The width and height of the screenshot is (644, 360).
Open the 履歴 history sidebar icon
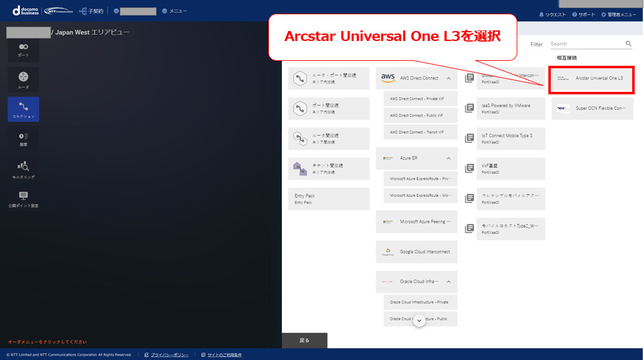pos(24,139)
